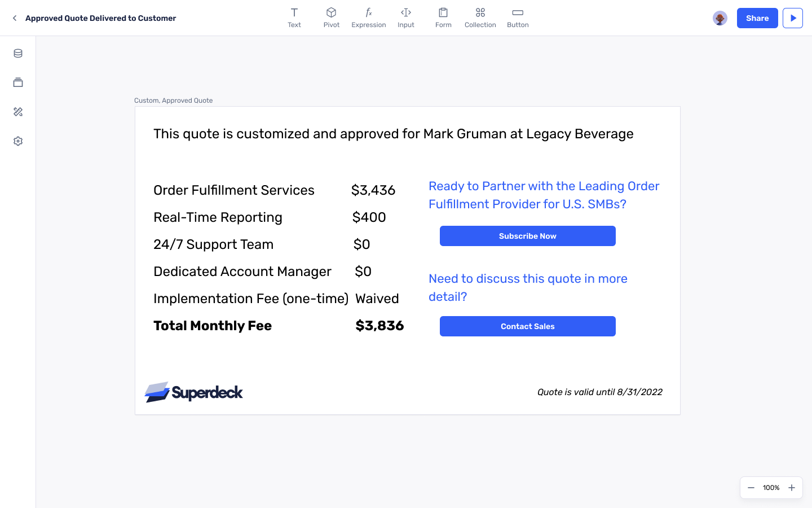Image resolution: width=812 pixels, height=508 pixels.
Task: Open the user avatar profile
Action: pos(720,18)
